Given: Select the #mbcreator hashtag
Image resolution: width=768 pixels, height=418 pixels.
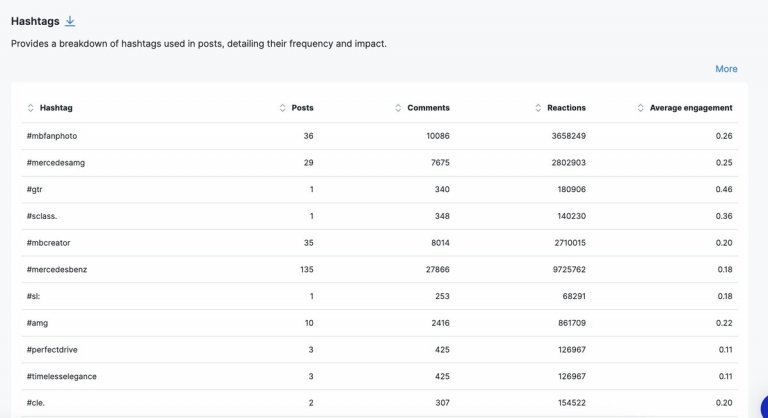Looking at the screenshot, I should click(48, 243).
